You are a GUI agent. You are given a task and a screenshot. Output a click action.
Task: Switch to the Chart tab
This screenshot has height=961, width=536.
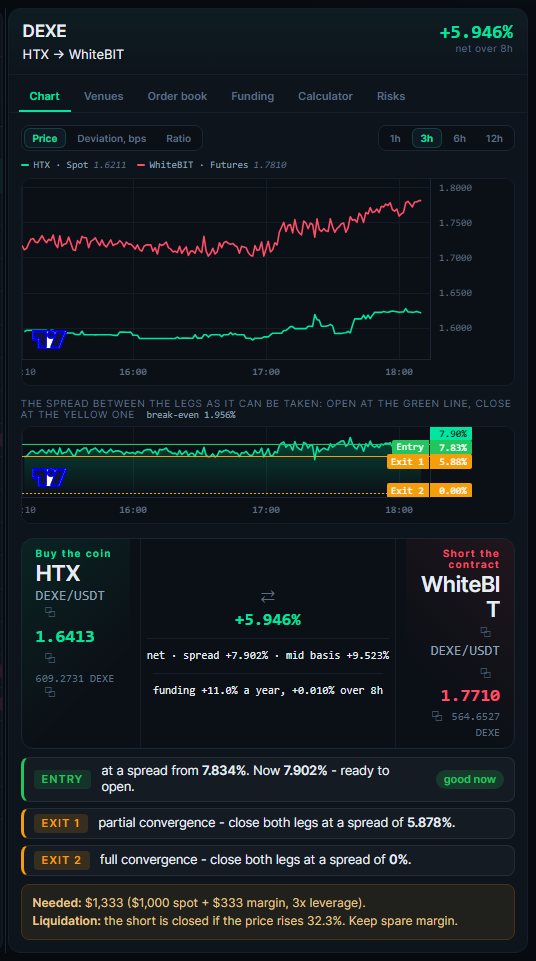point(45,96)
